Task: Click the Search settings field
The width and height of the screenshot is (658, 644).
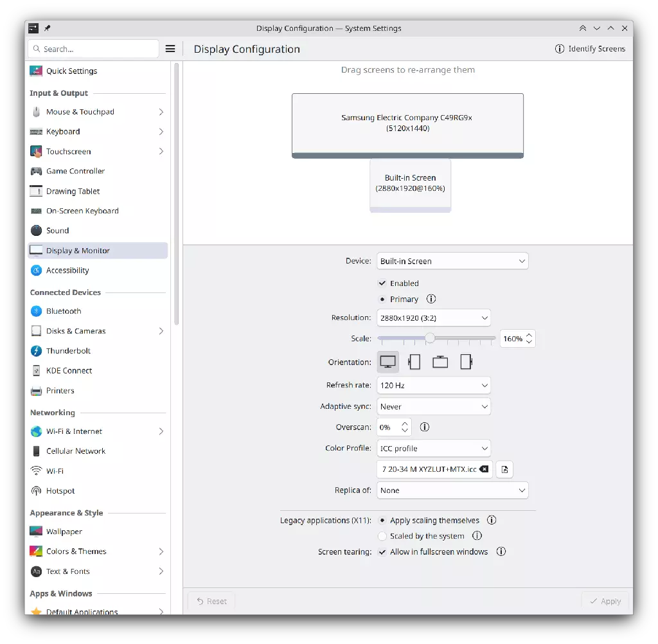Action: pos(93,49)
